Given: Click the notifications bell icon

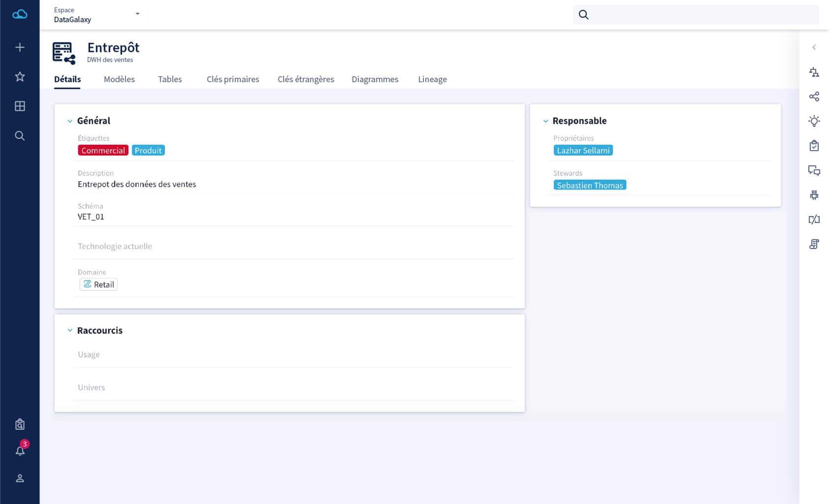Looking at the screenshot, I should 20,451.
